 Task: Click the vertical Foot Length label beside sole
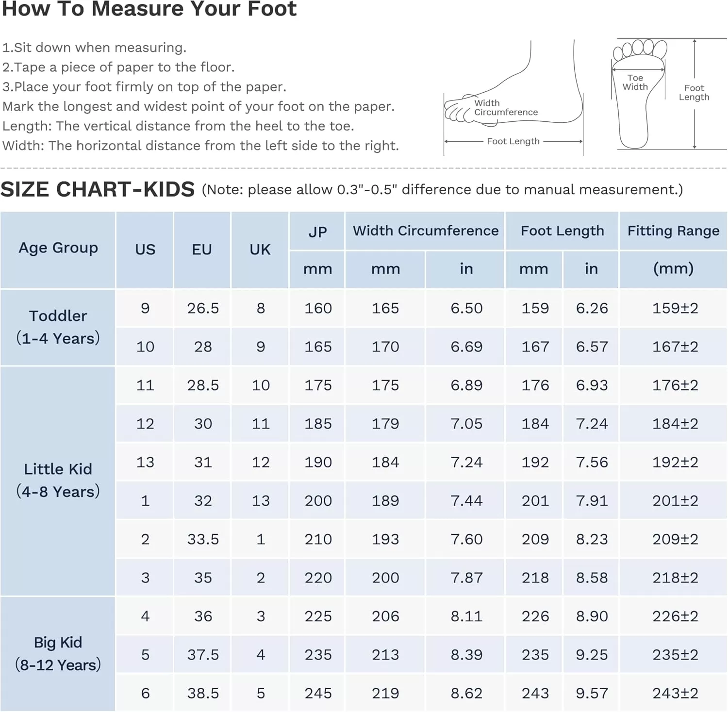(x=694, y=93)
